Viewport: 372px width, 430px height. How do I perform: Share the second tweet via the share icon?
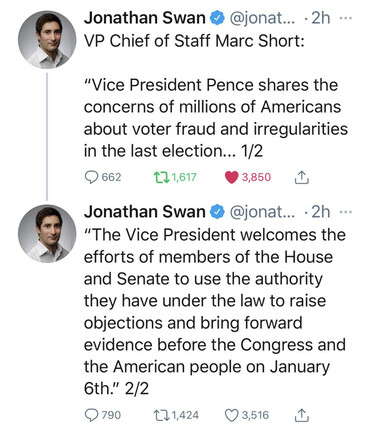[x=301, y=415]
